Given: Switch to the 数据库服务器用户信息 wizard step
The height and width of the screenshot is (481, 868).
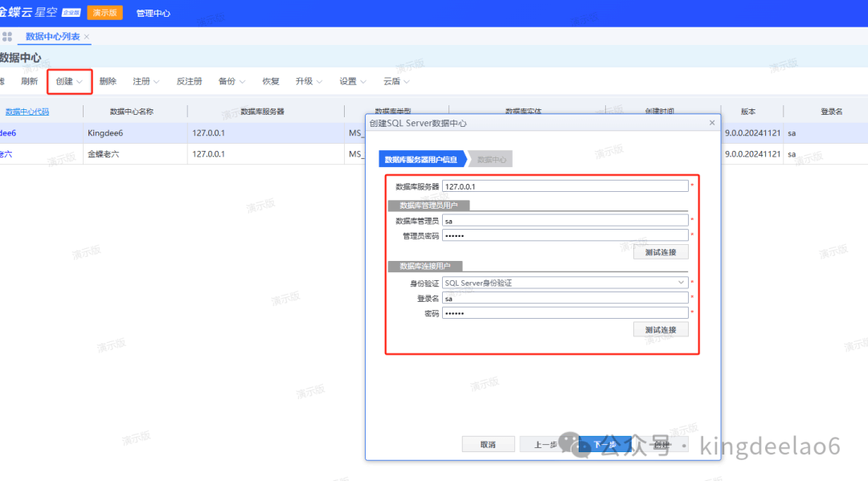Looking at the screenshot, I should pyautogui.click(x=421, y=160).
